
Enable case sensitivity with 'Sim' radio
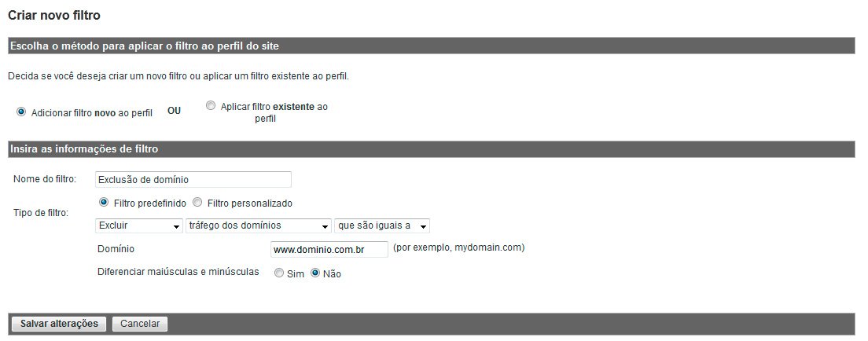pos(278,273)
